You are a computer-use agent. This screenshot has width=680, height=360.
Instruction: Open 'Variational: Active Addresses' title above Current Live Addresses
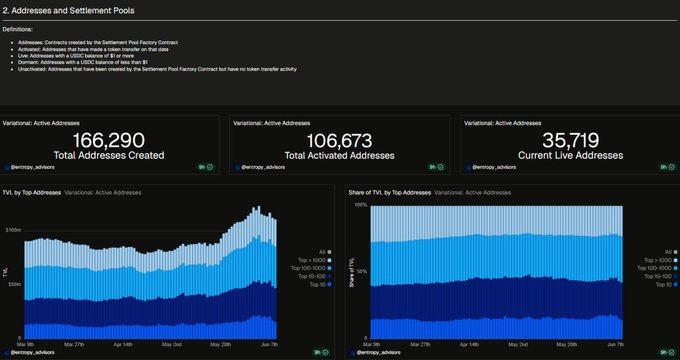coord(503,123)
